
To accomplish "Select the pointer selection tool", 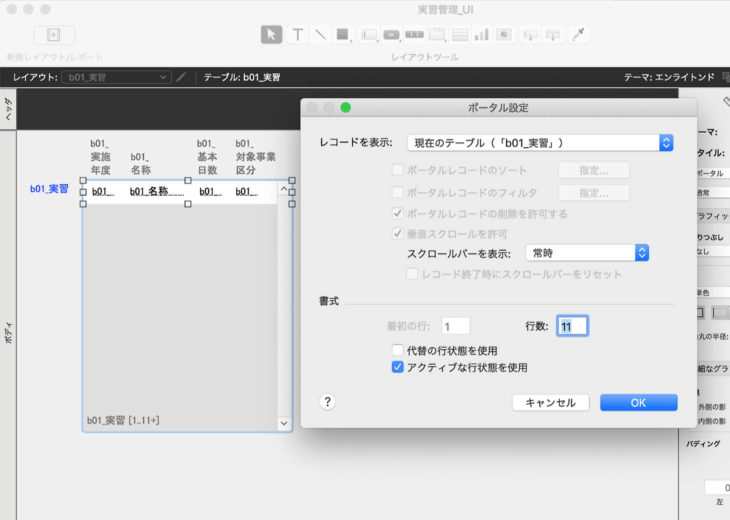I will (271, 34).
